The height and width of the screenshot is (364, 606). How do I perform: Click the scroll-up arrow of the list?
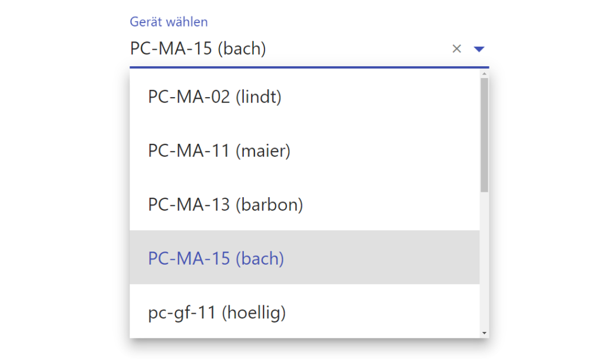[485, 74]
